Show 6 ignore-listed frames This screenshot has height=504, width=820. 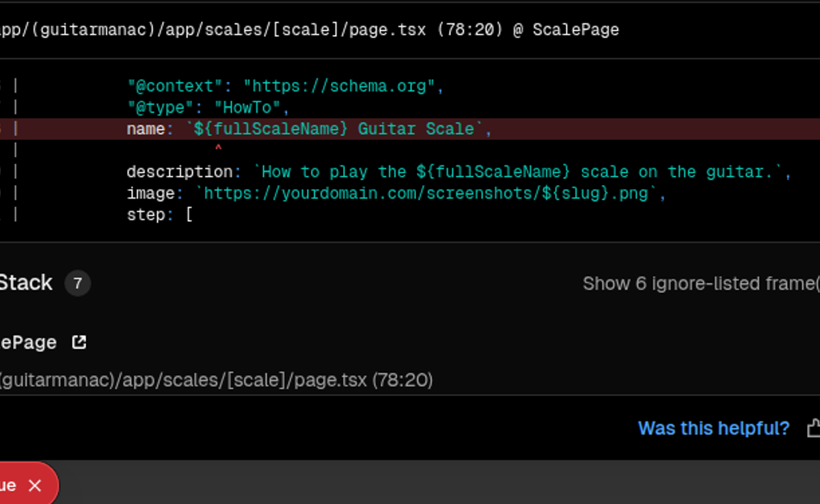tap(701, 283)
